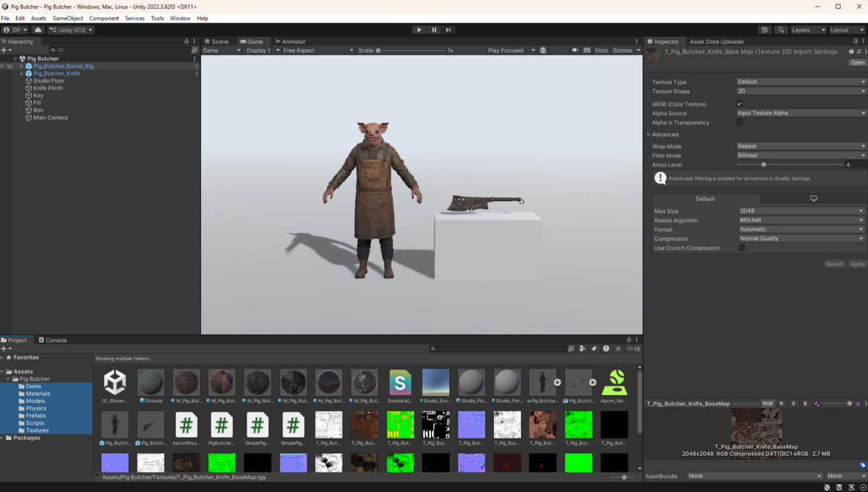
Task: Click the Open button in Inspector
Action: (x=857, y=62)
